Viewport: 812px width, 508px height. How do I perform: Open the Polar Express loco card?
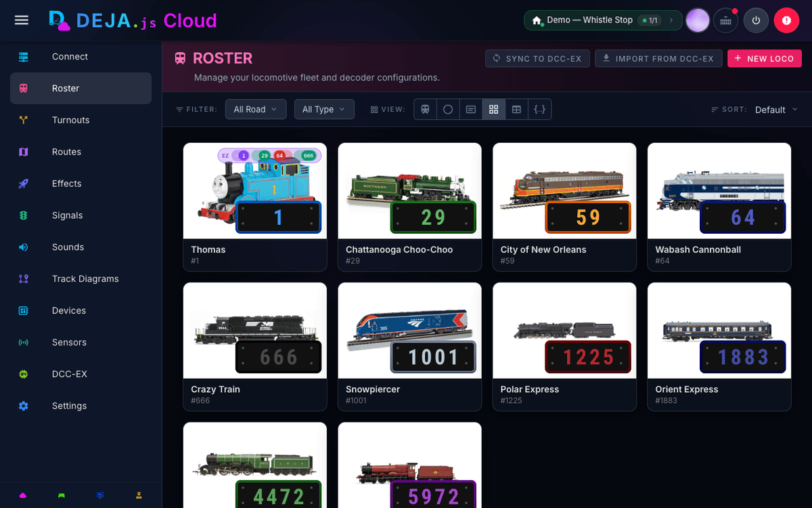click(564, 347)
